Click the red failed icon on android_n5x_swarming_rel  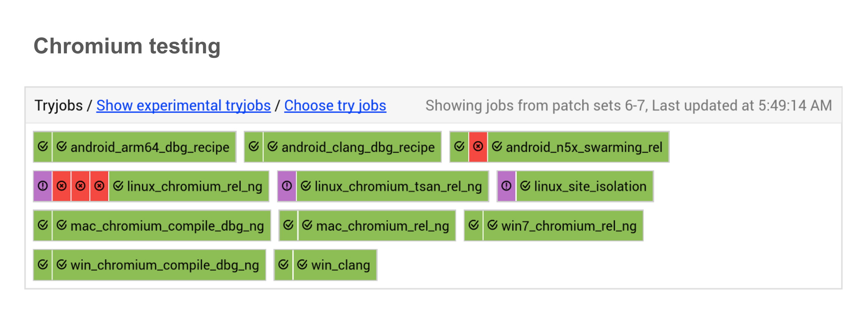tap(478, 147)
